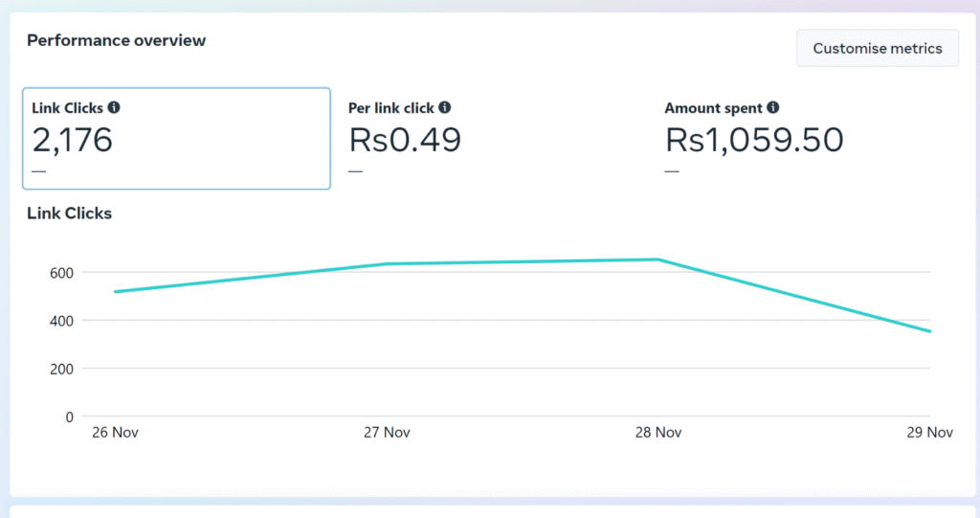
Task: Click the 27 Nov axis label
Action: [387, 433]
